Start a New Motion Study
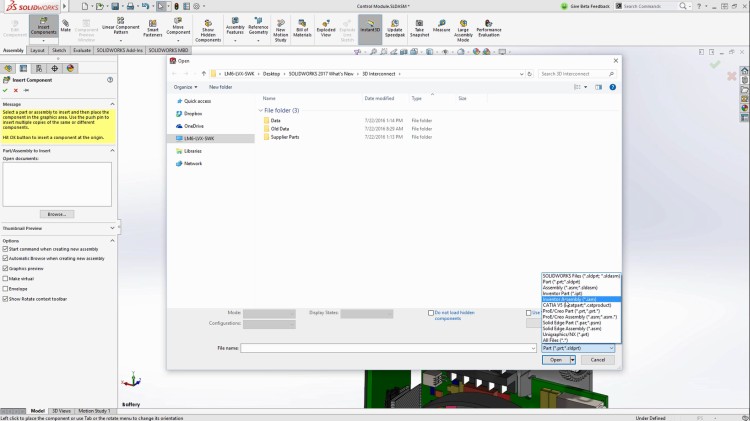The height and width of the screenshot is (421, 750). pos(281,31)
